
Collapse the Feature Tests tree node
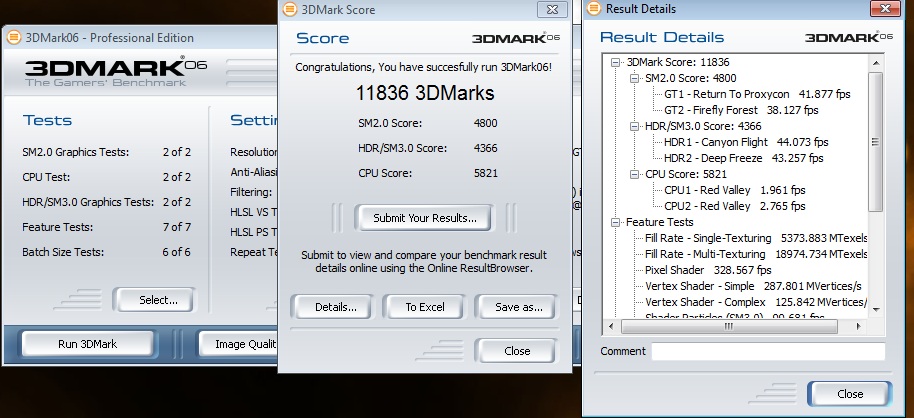[x=615, y=222]
